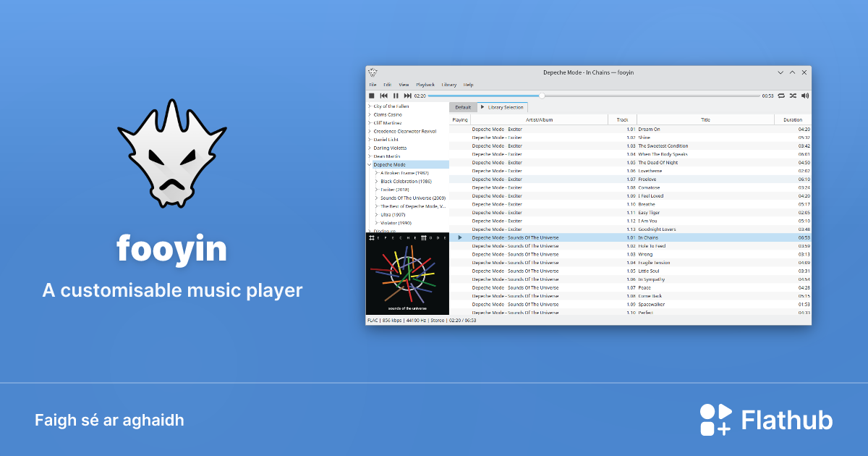Stop playback with the stop button
The height and width of the screenshot is (456, 868).
[x=372, y=96]
